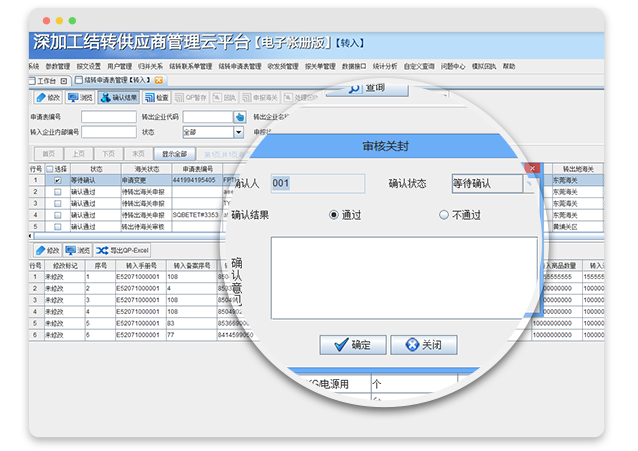Focus the 转出企业代码 input field
The image size is (638, 451).
(208, 117)
